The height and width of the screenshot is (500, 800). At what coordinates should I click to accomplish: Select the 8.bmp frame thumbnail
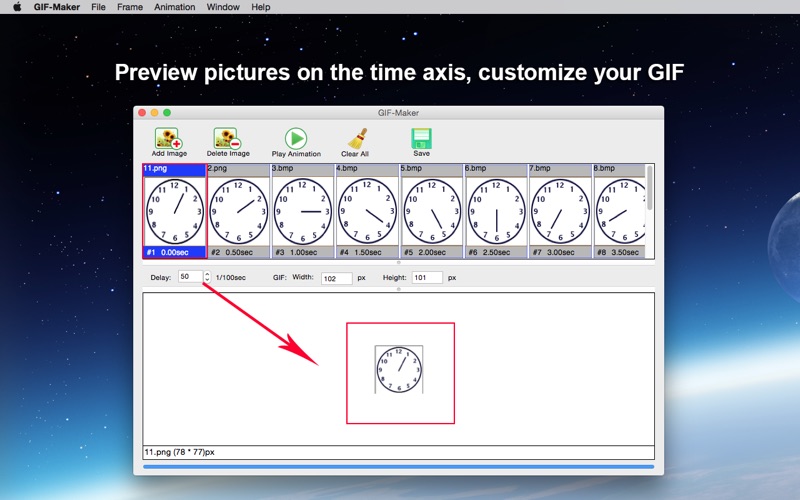(x=619, y=211)
